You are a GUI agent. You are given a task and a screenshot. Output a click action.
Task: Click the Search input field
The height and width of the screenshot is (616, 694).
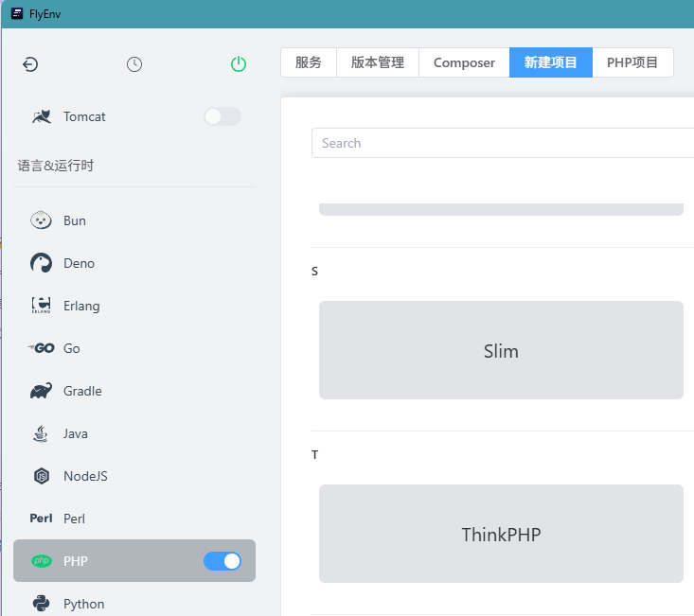click(x=503, y=143)
